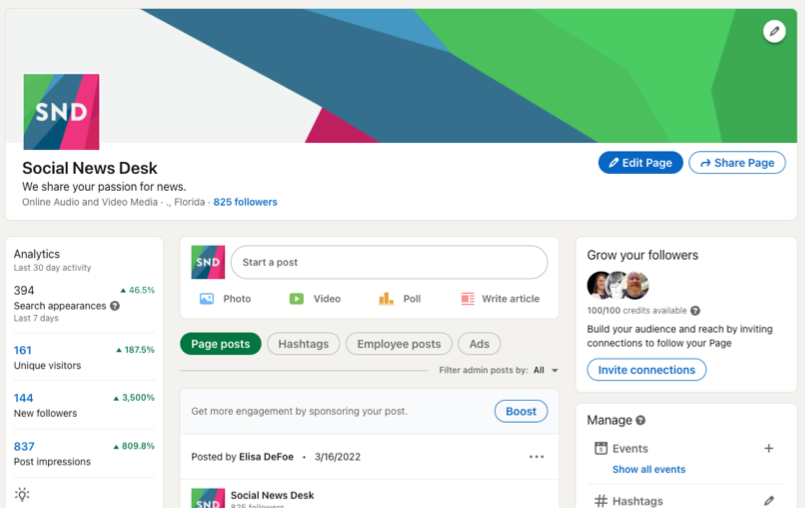Screen dimensions: 805x508
Task: Click the pencil icon to edit Hashtags
Action: tap(769, 500)
